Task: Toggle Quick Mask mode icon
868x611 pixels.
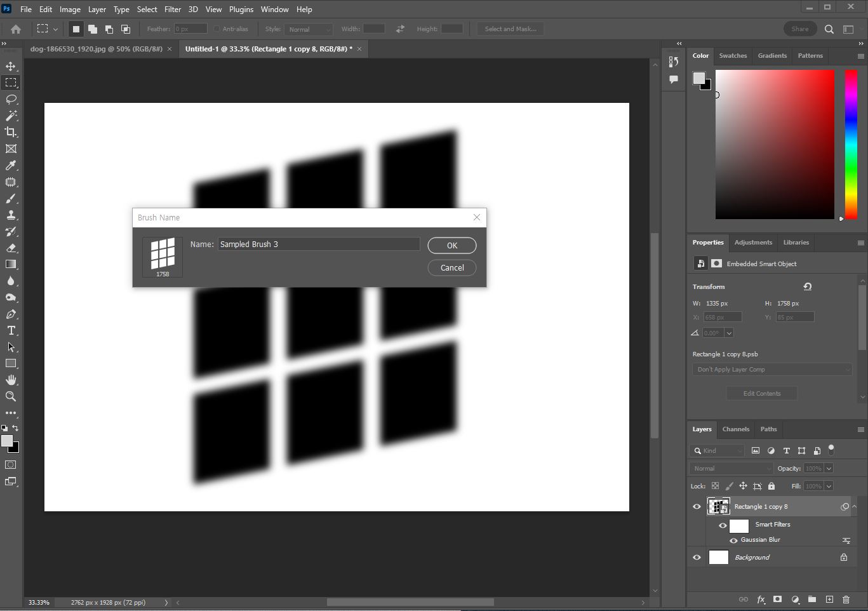Action: 11,465
